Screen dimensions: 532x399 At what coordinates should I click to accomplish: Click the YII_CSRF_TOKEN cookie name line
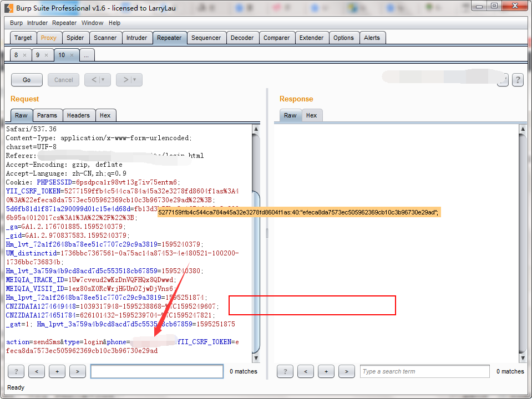(x=33, y=191)
